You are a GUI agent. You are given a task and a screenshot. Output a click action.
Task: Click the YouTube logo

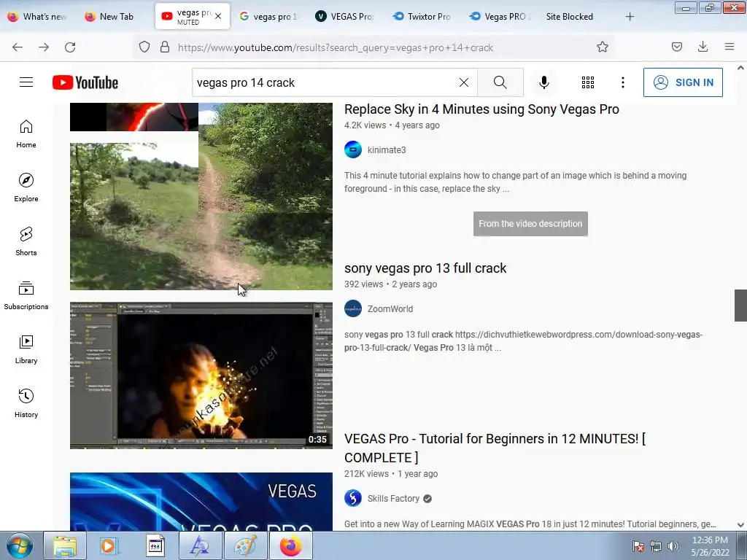[85, 82]
